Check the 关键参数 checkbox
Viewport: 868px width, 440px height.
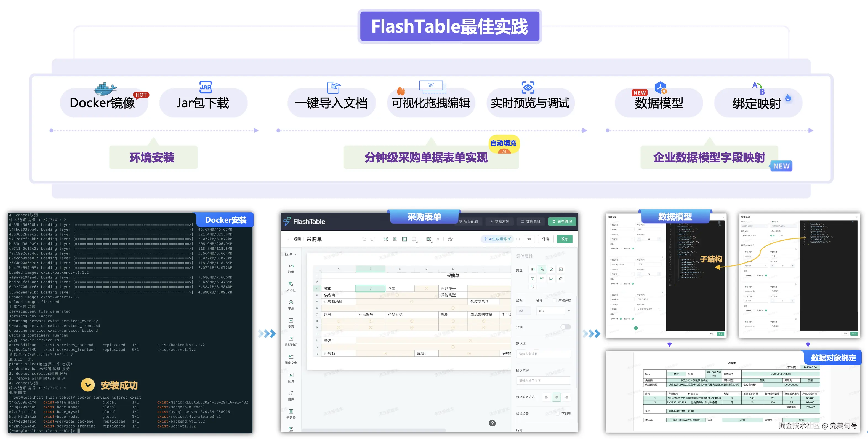pyautogui.click(x=554, y=300)
